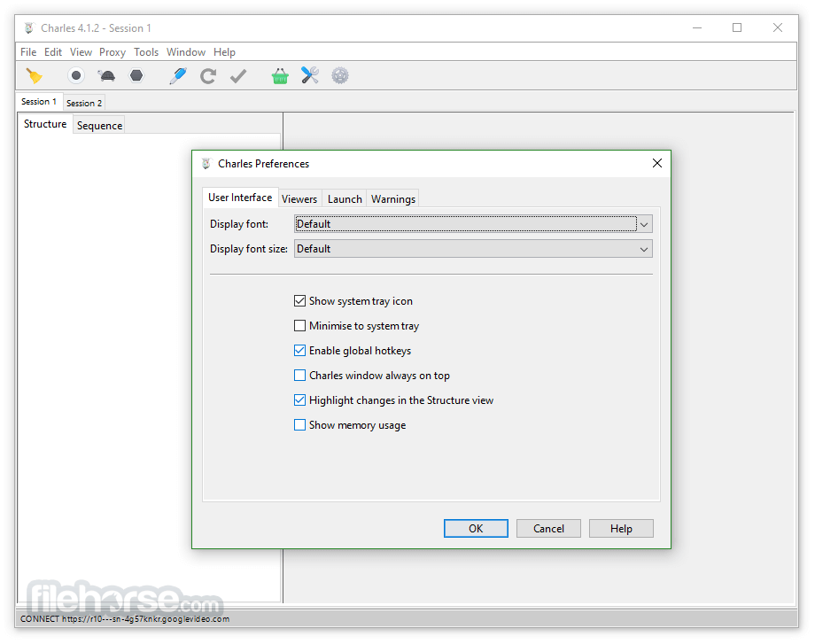
Task: Enable Minimise to system tray
Action: point(299,326)
